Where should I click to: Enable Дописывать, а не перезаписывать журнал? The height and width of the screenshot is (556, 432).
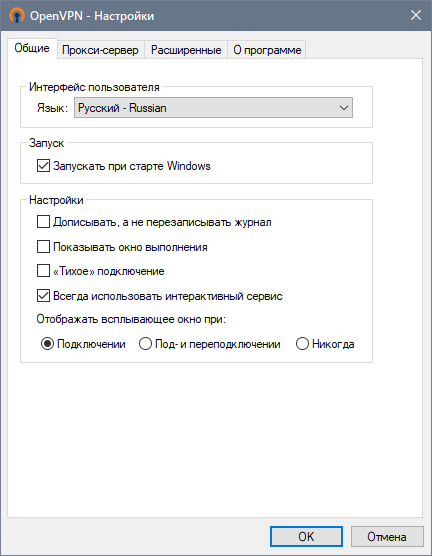[43, 222]
